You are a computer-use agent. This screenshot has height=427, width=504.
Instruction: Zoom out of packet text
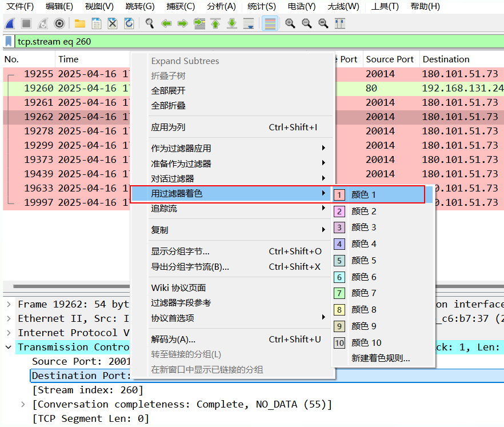click(307, 23)
